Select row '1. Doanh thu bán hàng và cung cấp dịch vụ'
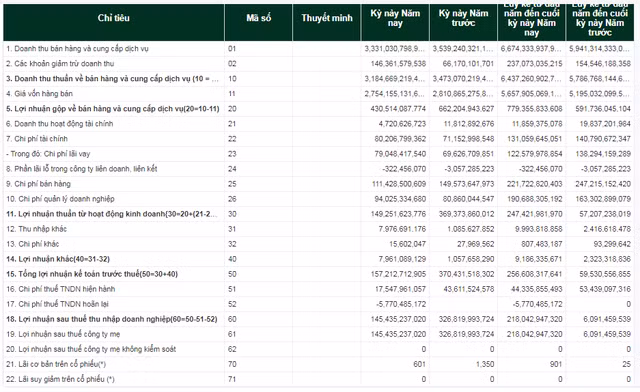The image size is (640, 392). pyautogui.click(x=319, y=49)
